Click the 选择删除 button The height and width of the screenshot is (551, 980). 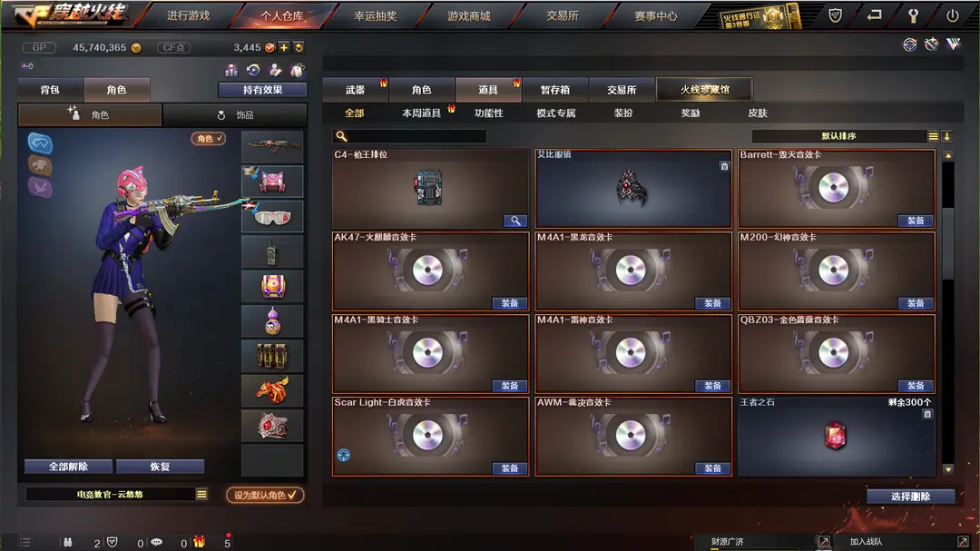pos(910,496)
